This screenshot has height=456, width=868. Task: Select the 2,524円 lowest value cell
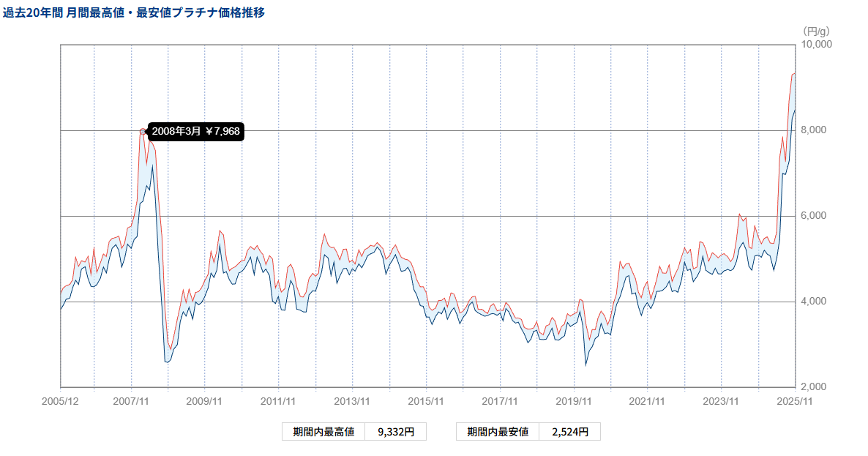(570, 432)
